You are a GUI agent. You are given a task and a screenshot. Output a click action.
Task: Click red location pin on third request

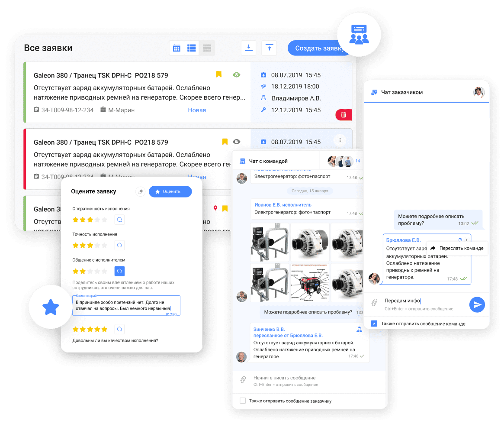[215, 208]
